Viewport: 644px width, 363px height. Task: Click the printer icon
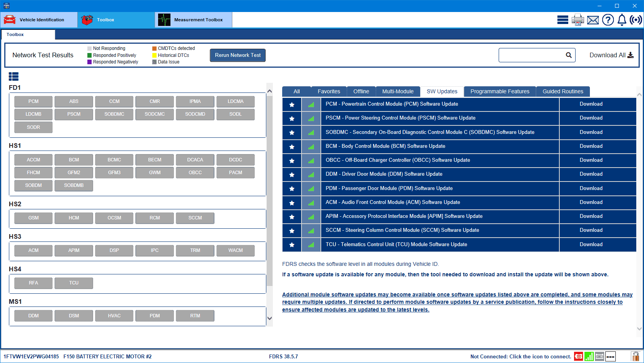(x=578, y=20)
